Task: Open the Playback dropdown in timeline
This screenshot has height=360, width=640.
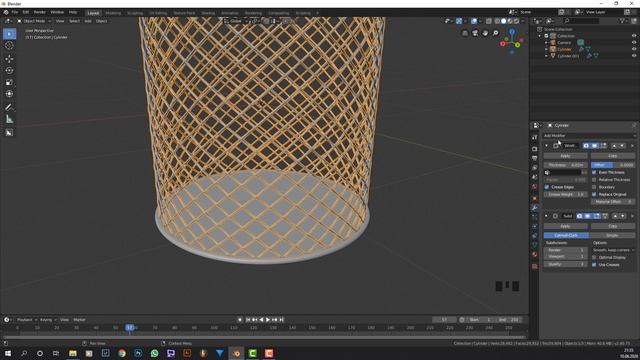Action: click(x=27, y=320)
